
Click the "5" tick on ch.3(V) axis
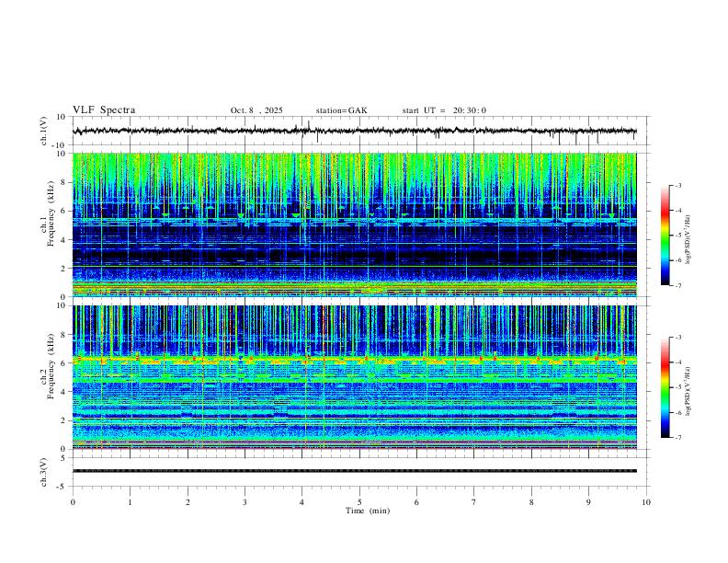[x=64, y=458]
